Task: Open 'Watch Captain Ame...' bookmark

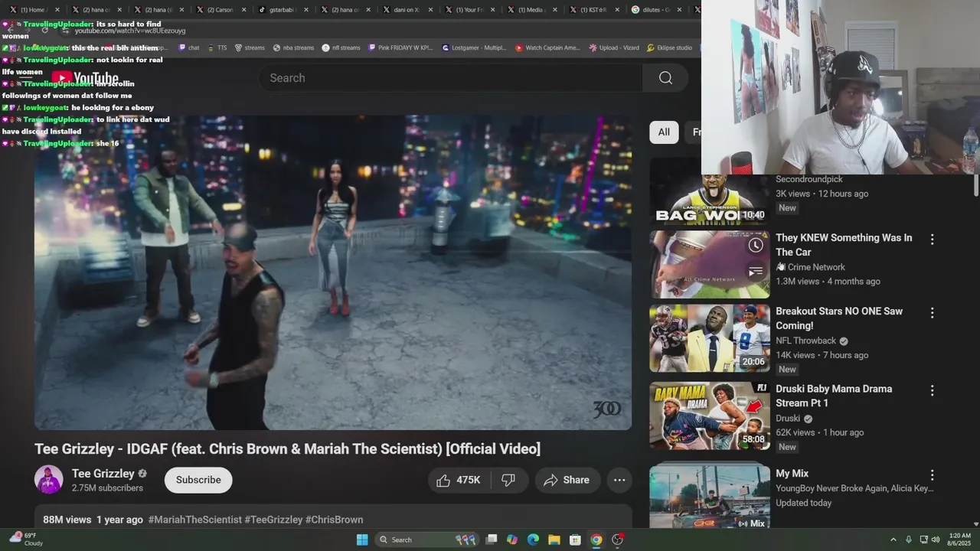Action: (547, 47)
